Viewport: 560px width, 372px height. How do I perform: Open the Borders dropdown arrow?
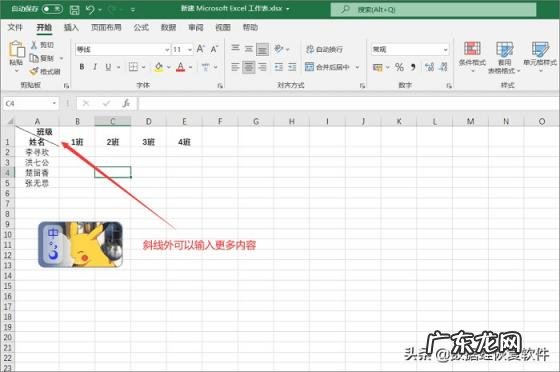143,67
